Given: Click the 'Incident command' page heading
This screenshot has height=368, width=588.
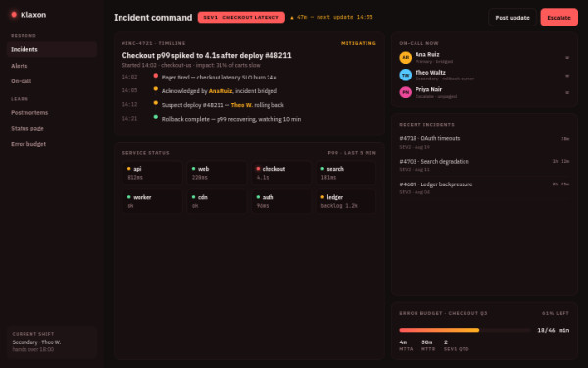Looking at the screenshot, I should (x=153, y=18).
